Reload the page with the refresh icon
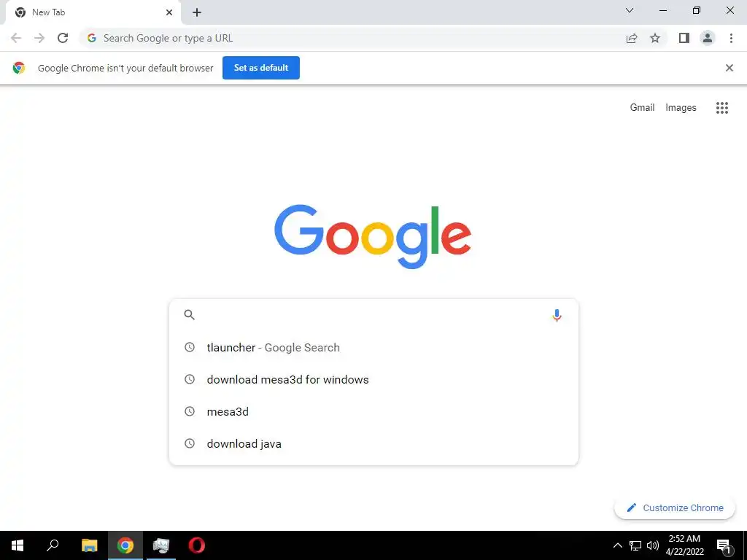This screenshot has width=747, height=560. pos(63,38)
